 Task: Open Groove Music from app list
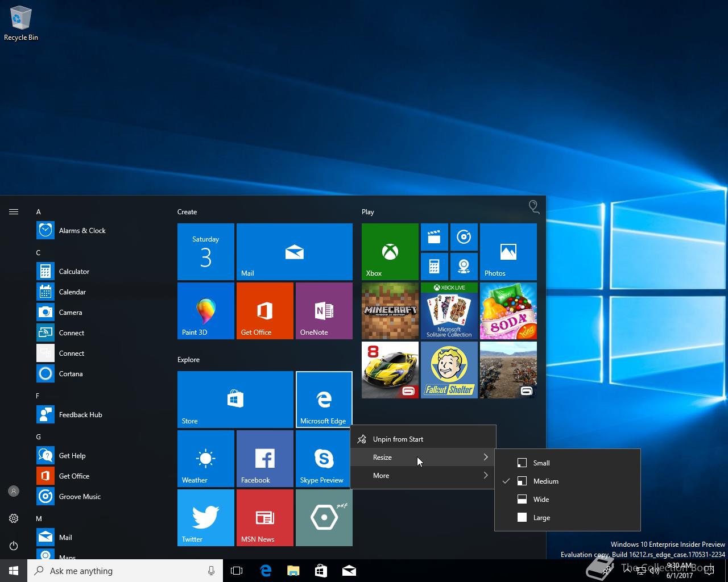click(x=97, y=497)
